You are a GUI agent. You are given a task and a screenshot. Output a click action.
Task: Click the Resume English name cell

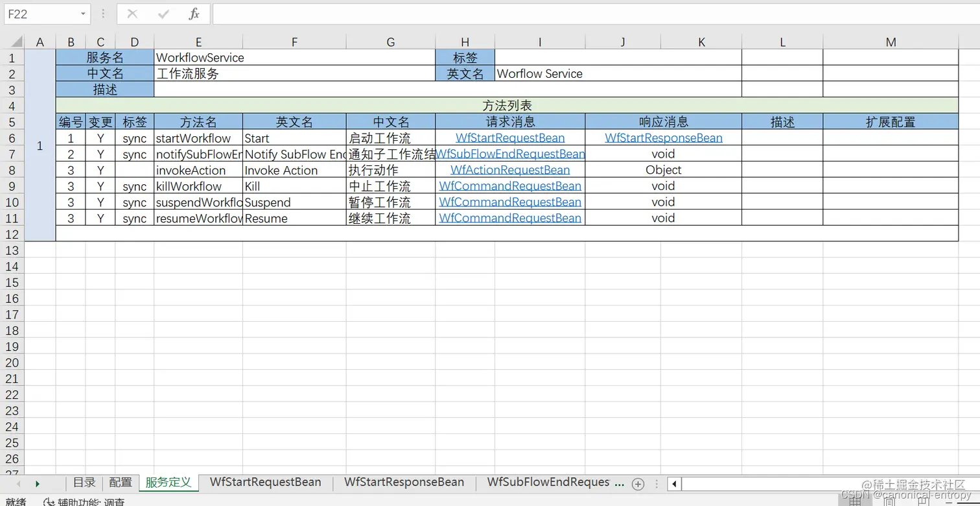tap(294, 218)
